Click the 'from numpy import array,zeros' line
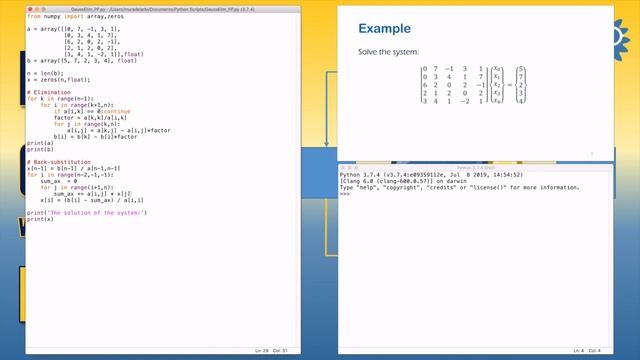640x360 pixels. click(76, 16)
